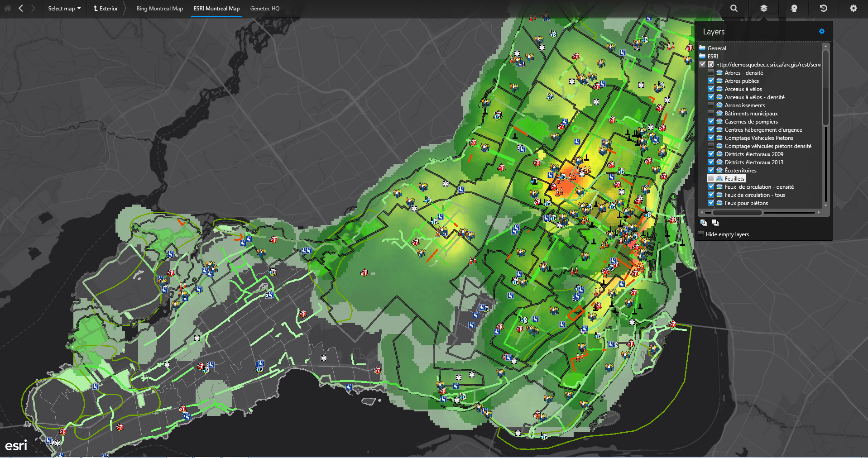Viewport: 868px width, 458px height.
Task: Go up to the Exterior map level
Action: 106,8
